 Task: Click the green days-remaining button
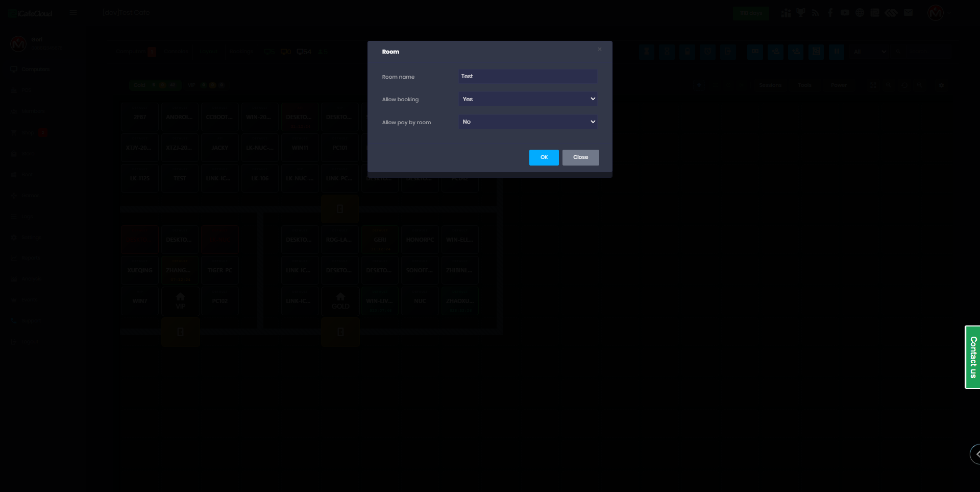pyautogui.click(x=751, y=13)
